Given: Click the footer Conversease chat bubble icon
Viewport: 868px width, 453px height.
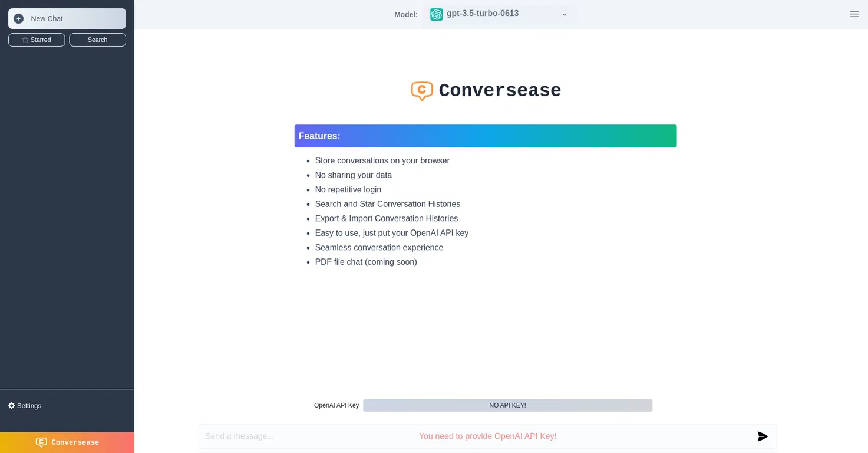Looking at the screenshot, I should 41,442.
